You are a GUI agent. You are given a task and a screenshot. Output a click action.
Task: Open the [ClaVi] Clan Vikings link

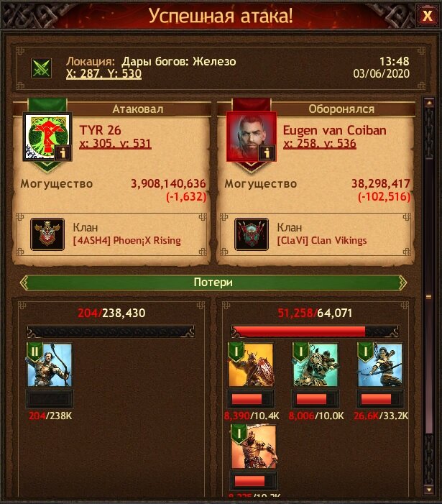322,240
